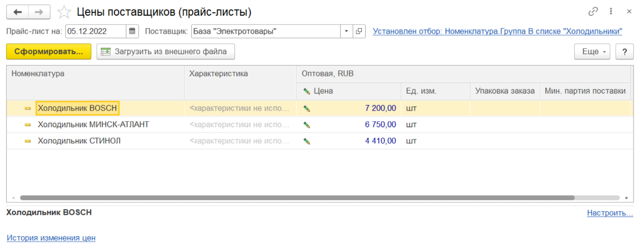
Task: Copy link to this form icon
Action: 593,12
